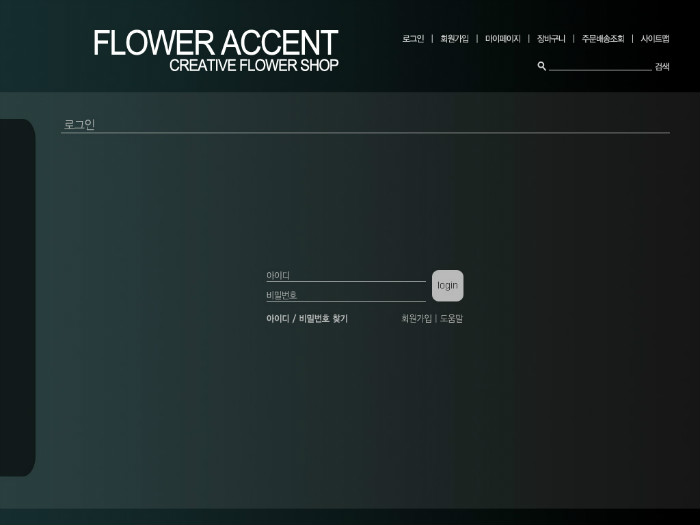Click the CREATIVE FLOWER SHOP tagline
700x525 pixels.
tap(253, 66)
